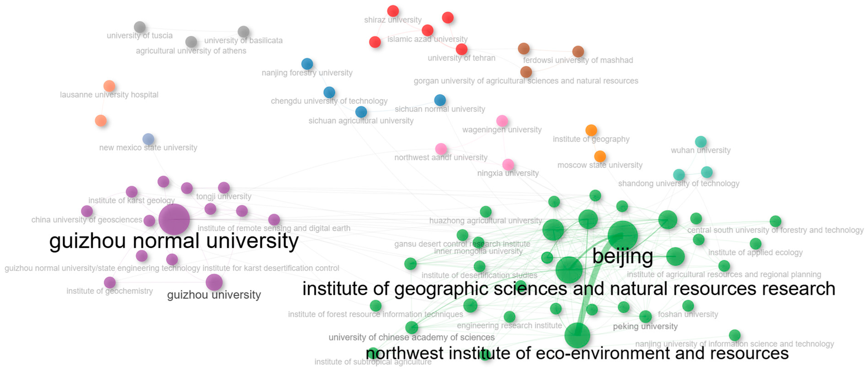Click the pink Wageningen University node
This screenshot has height=371, width=868.
(x=502, y=121)
